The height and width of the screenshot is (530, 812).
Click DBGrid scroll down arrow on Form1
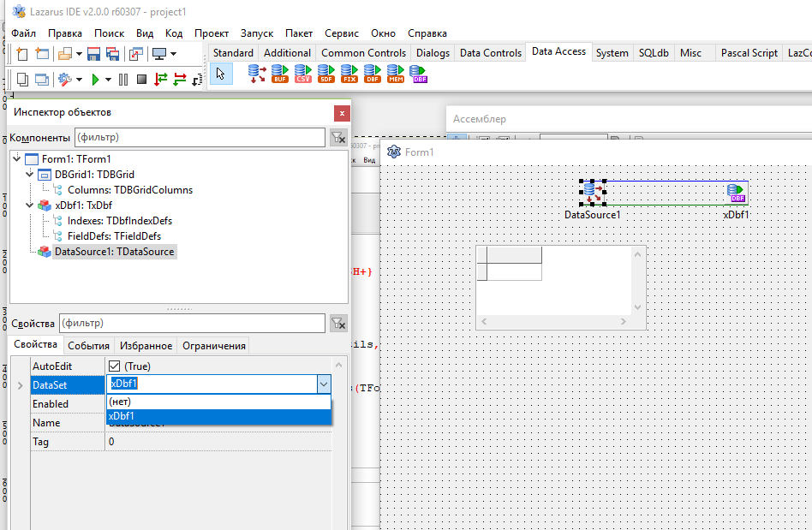(x=637, y=307)
